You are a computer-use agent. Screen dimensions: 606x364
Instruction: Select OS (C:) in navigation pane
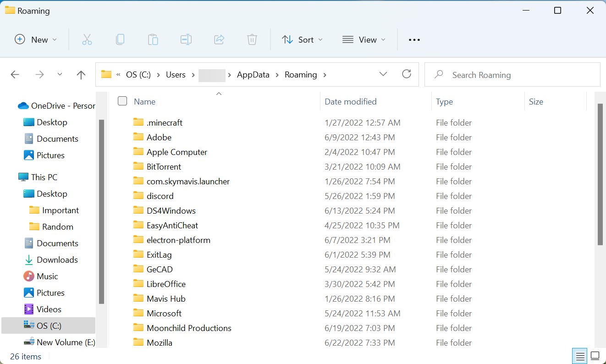(49, 325)
